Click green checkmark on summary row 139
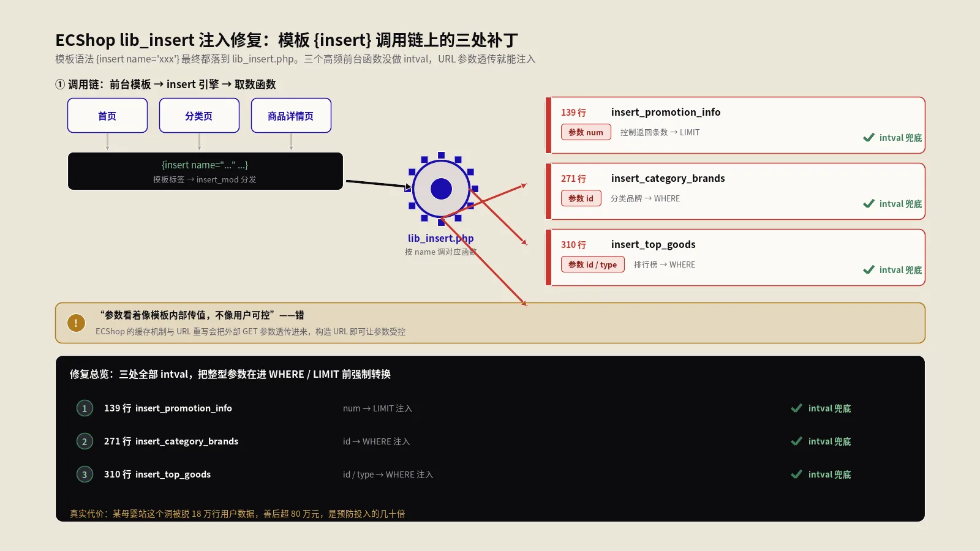Image resolution: width=980 pixels, height=551 pixels. tap(796, 408)
